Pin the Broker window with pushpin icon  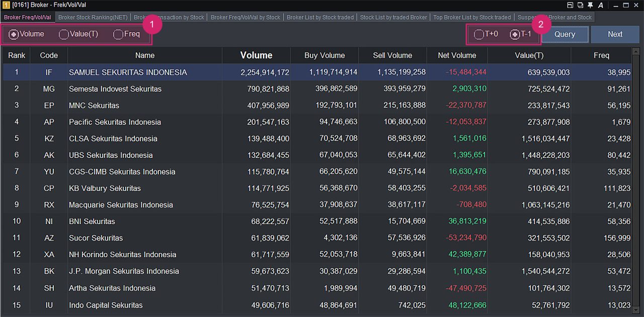coord(590,5)
